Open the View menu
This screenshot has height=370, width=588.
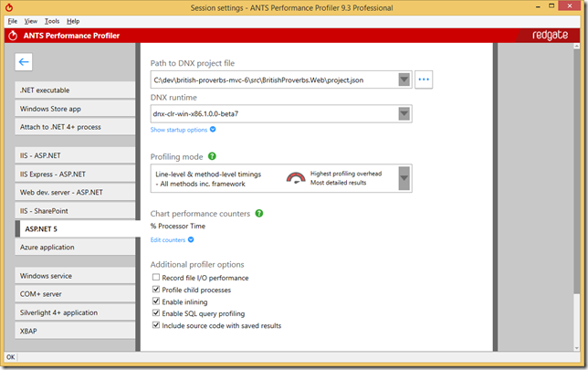coord(31,21)
